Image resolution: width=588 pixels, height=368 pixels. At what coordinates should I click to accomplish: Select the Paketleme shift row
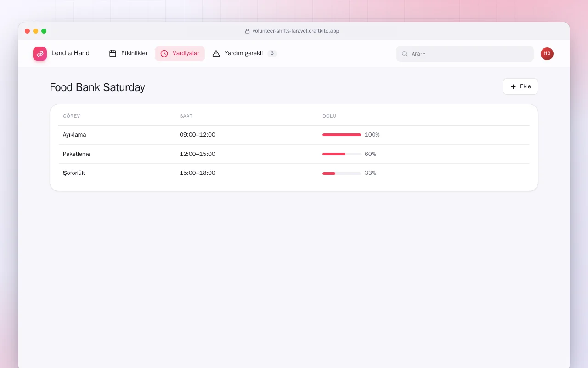coord(294,154)
